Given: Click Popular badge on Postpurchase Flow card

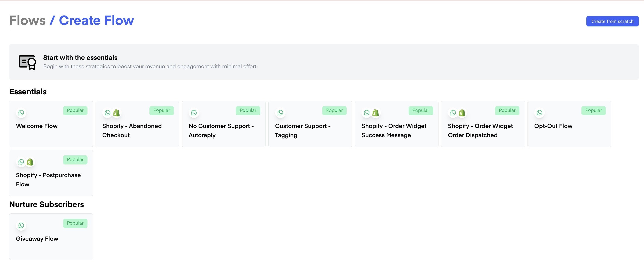Looking at the screenshot, I should [75, 159].
